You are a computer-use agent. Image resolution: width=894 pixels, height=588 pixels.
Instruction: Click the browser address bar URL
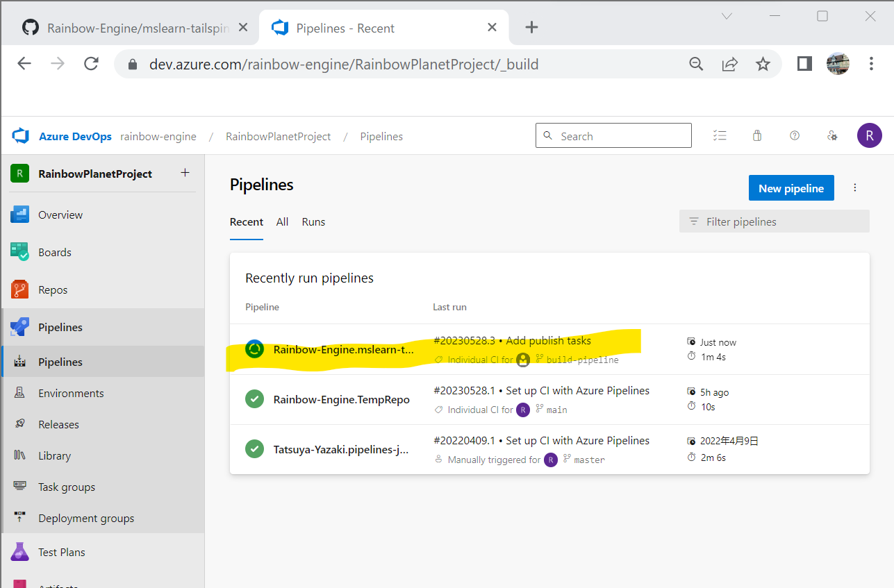344,65
